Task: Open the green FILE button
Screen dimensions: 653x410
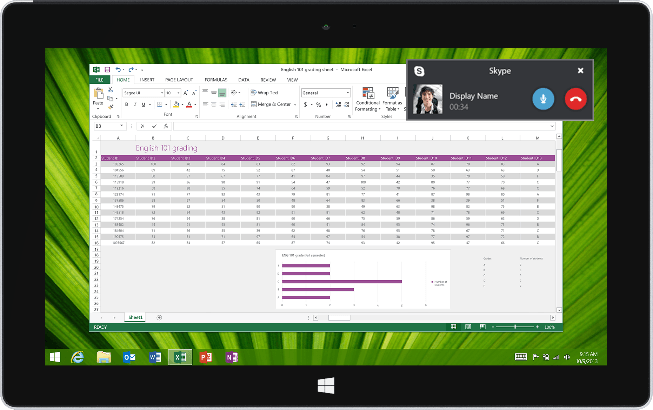Action: (x=100, y=79)
